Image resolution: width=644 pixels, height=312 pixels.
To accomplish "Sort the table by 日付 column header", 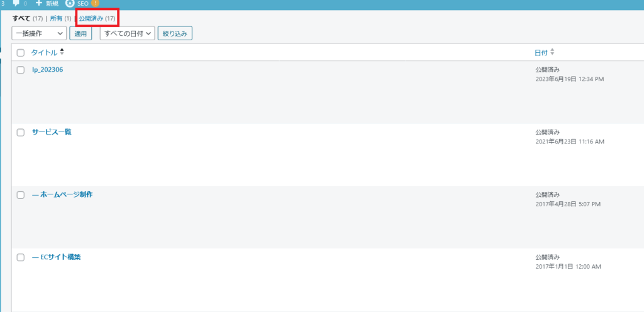I will point(541,53).
